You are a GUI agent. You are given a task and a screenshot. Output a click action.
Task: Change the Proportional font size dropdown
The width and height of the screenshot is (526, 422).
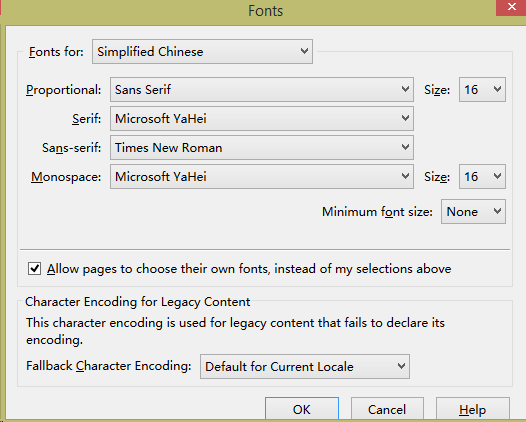coord(482,90)
